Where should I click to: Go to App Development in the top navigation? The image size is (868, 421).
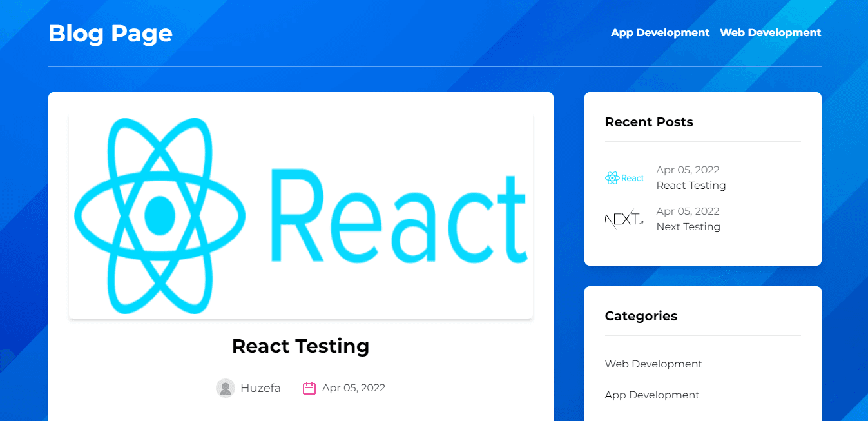[660, 33]
